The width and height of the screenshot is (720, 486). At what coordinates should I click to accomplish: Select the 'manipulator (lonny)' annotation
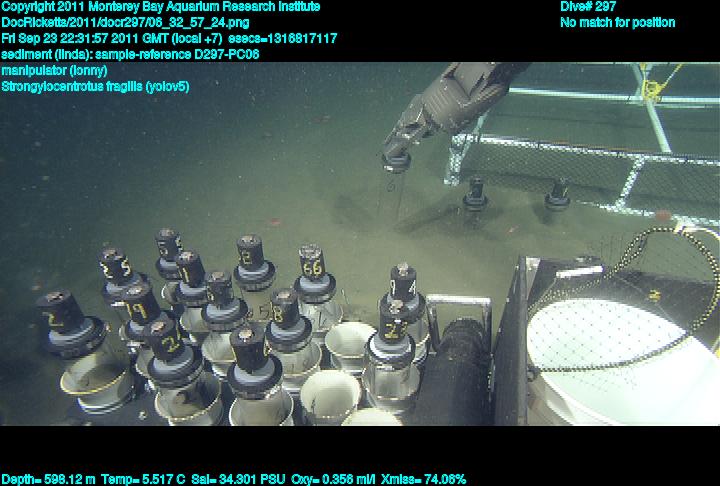[54, 70]
